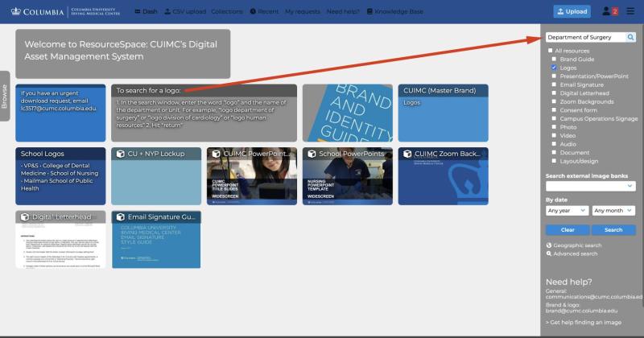This screenshot has width=644, height=338.
Task: Click the brand@cumc.columbia.edu email
Action: coord(581,311)
